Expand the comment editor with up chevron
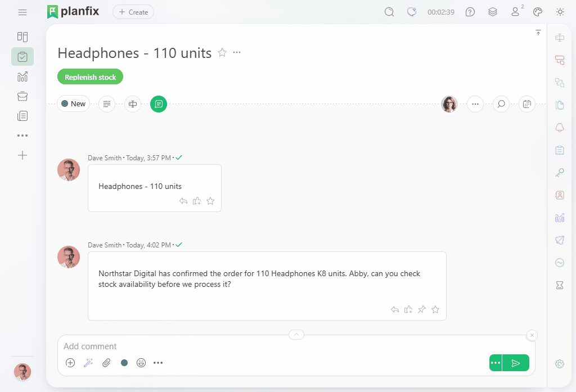Image resolution: width=576 pixels, height=392 pixels. click(x=296, y=335)
